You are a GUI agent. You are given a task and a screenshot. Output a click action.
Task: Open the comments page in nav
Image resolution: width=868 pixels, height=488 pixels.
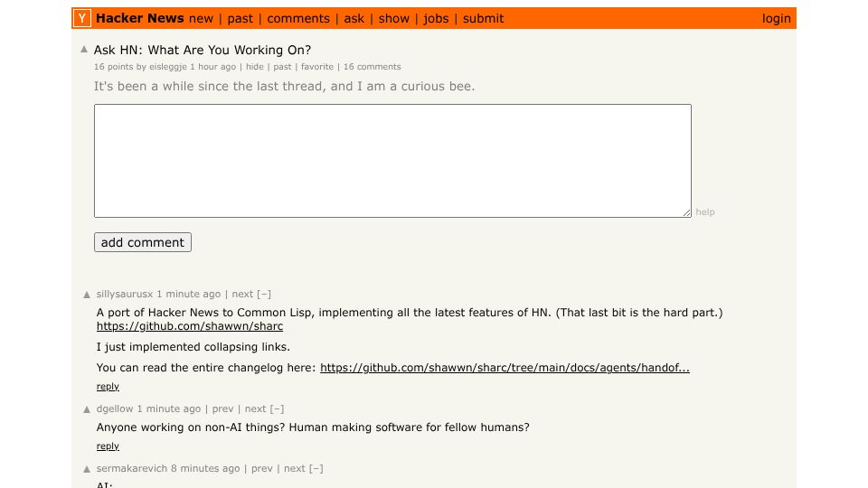click(x=297, y=19)
